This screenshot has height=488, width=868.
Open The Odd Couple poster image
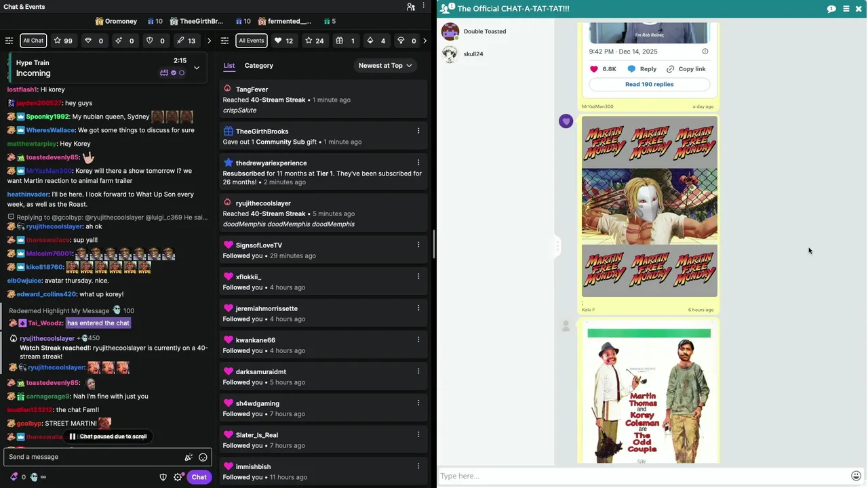click(649, 393)
